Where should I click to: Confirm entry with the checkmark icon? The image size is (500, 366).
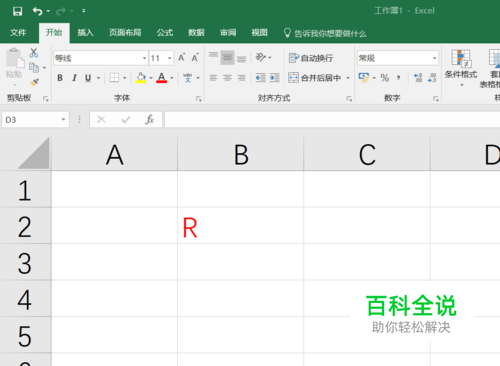point(126,120)
